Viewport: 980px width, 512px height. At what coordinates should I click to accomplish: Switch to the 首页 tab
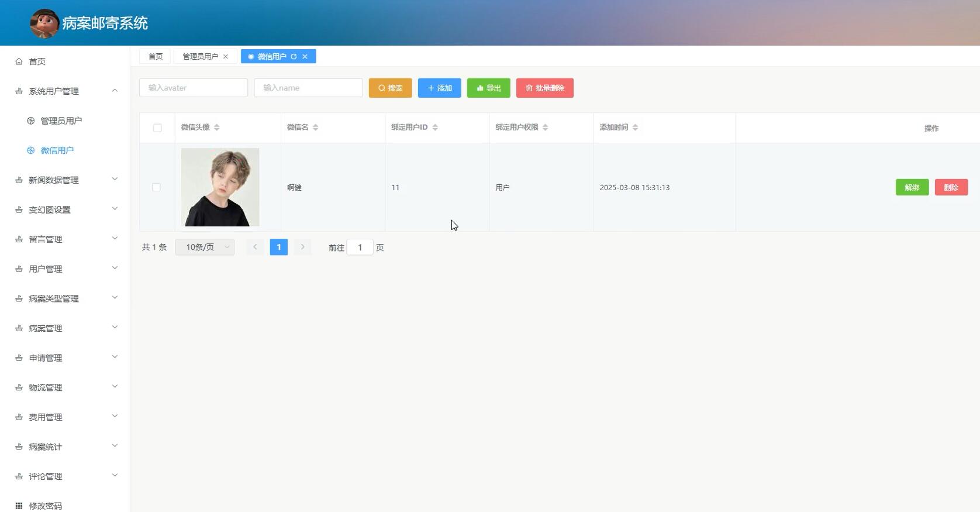(x=155, y=57)
